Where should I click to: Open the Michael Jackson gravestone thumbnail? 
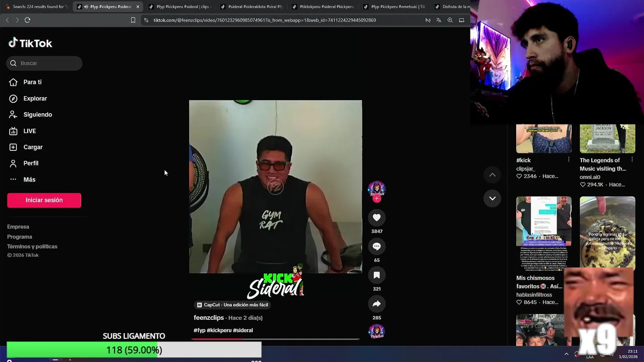click(607, 139)
